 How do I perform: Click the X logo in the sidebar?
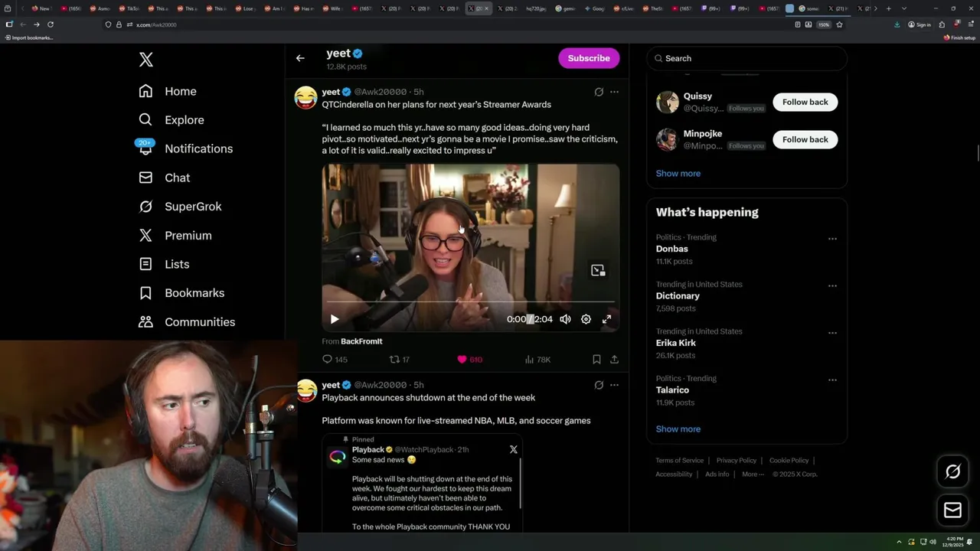tap(146, 60)
